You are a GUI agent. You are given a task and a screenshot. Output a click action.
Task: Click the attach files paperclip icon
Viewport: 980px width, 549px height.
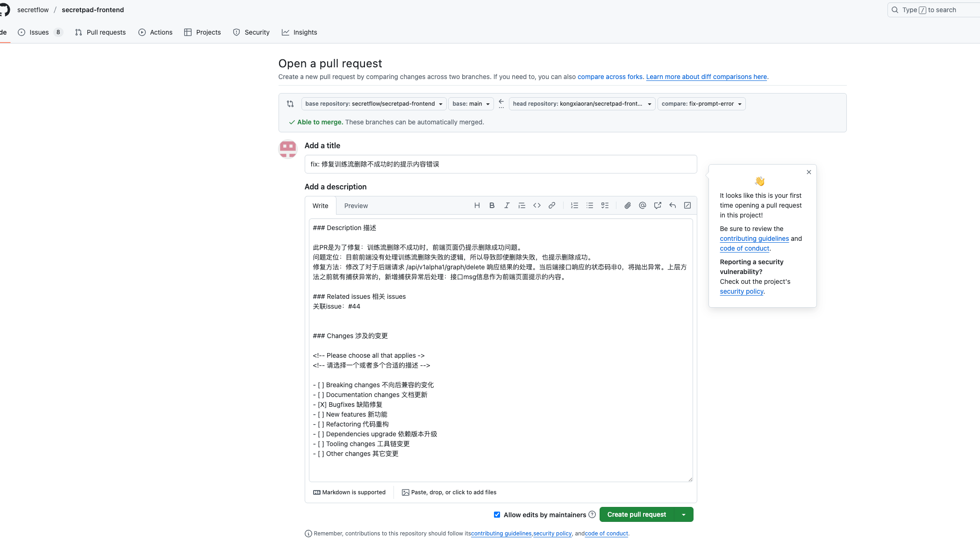[x=627, y=205]
